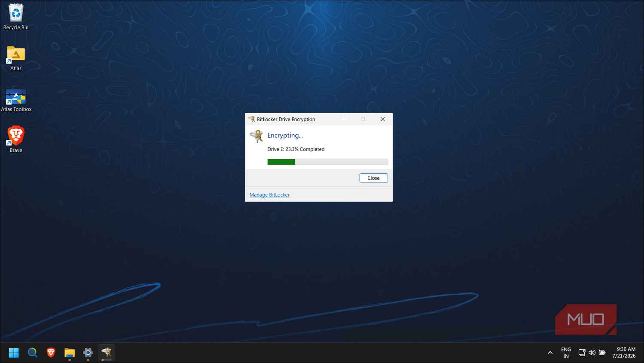Click the 'BitLocker Drive Encryption' window title
The width and height of the screenshot is (644, 363).
coord(286,119)
